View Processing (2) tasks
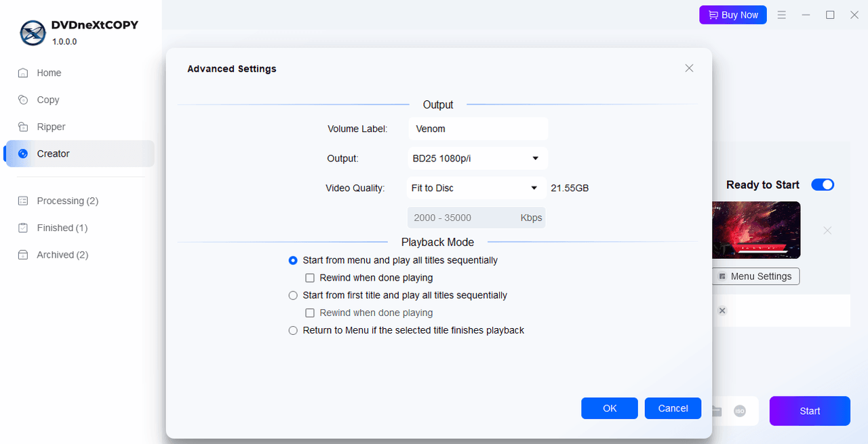The image size is (868, 444). 80,201
